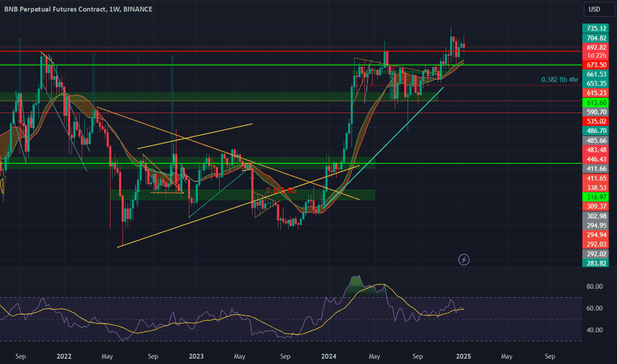The height and width of the screenshot is (364, 617).
Task: Click the lightning bolt icon on chart
Action: [464, 259]
